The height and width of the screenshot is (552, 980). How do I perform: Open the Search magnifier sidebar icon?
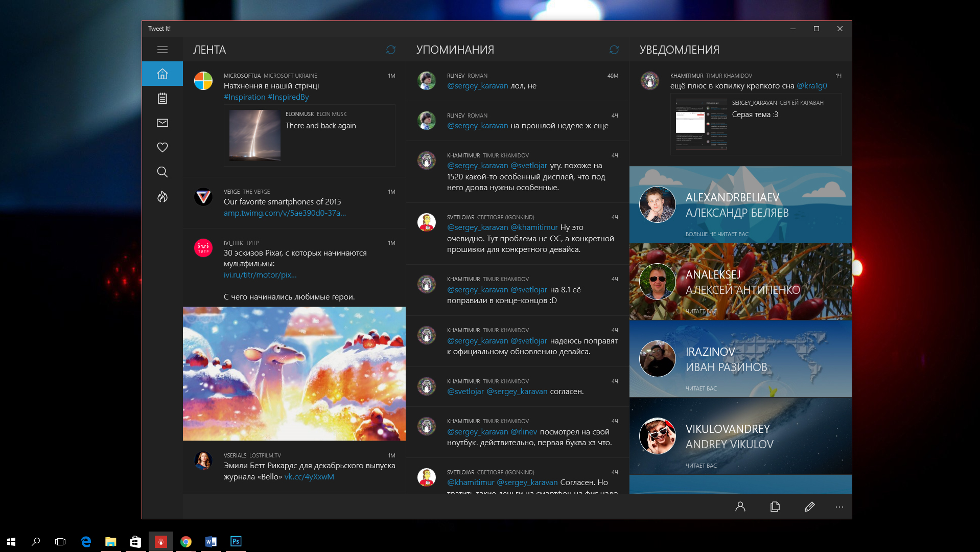[x=162, y=172]
